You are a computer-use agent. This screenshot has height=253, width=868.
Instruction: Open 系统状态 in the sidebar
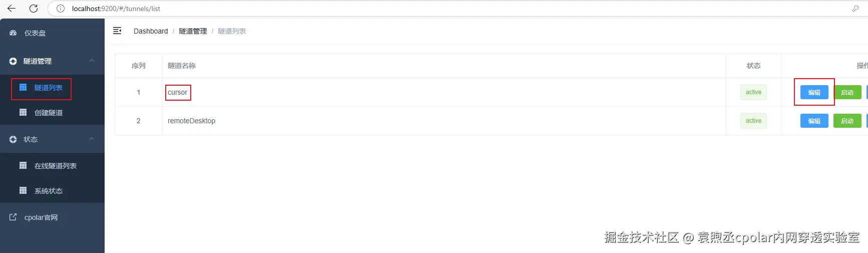(x=48, y=191)
